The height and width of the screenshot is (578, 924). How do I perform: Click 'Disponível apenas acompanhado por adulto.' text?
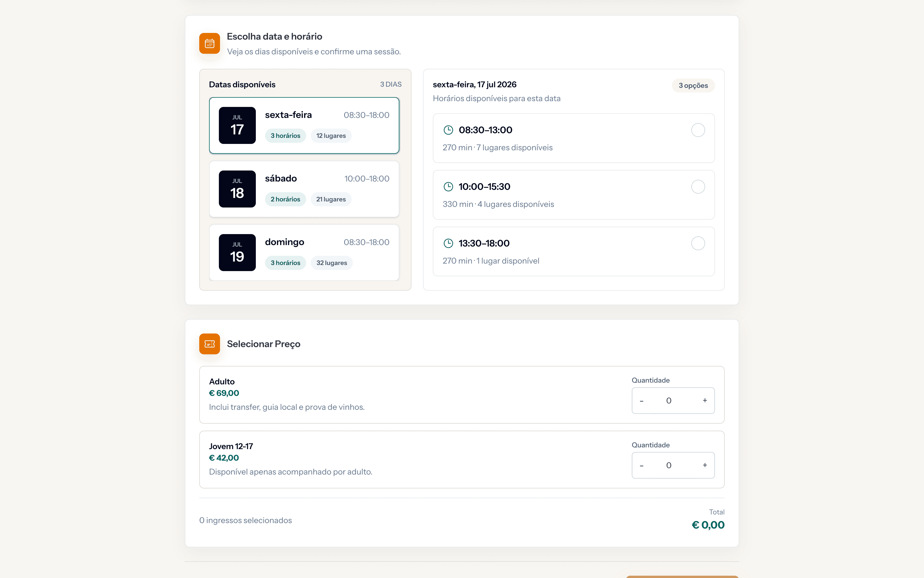(x=290, y=472)
